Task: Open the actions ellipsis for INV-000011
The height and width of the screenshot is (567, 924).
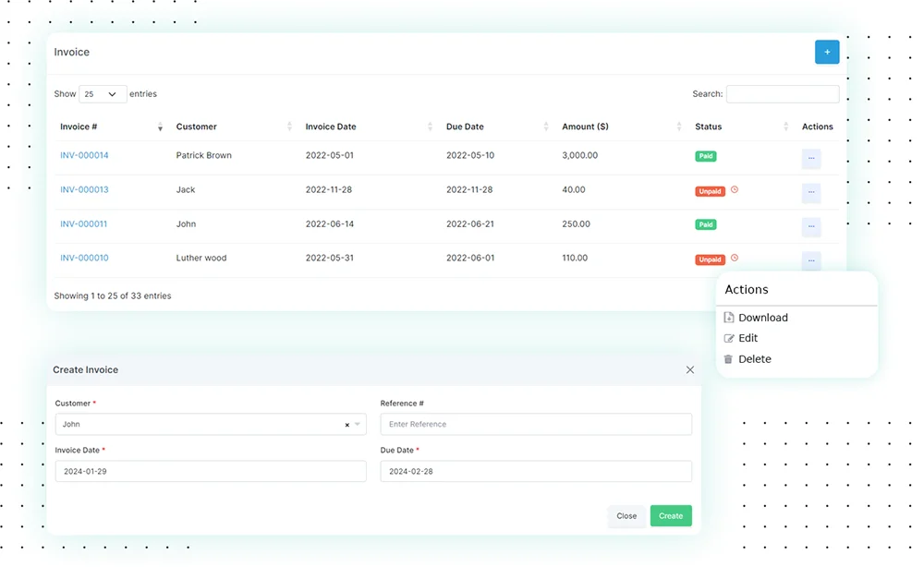Action: [x=810, y=226]
